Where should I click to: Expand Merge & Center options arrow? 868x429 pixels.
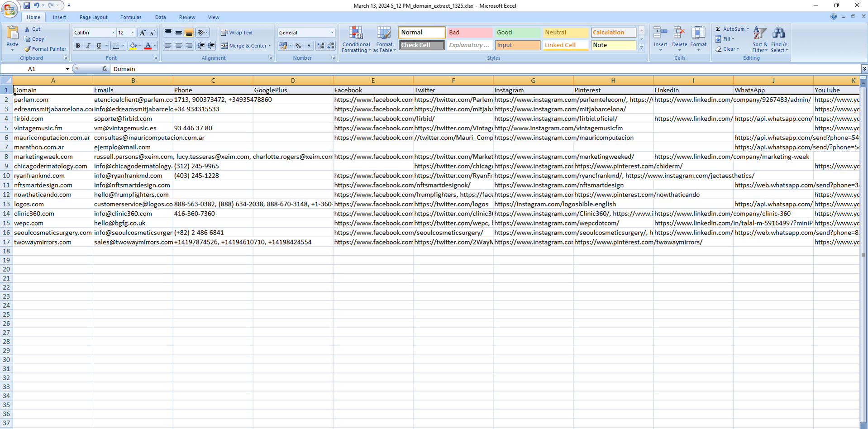coord(270,46)
